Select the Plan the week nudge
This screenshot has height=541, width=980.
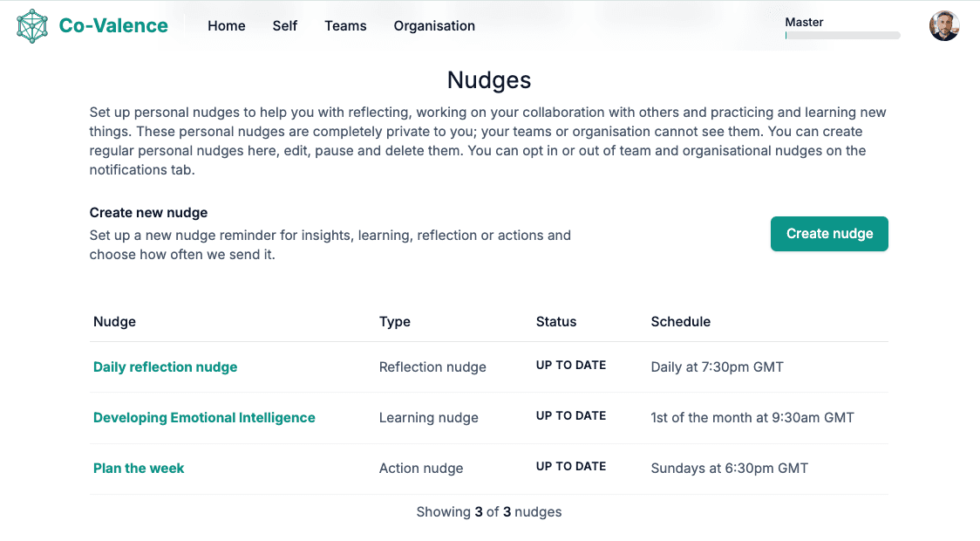point(139,469)
